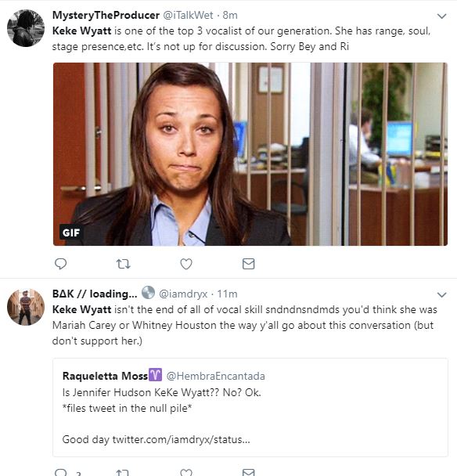Open options chevron on @iamdryx tweet
This screenshot has width=457, height=476.
441,294
